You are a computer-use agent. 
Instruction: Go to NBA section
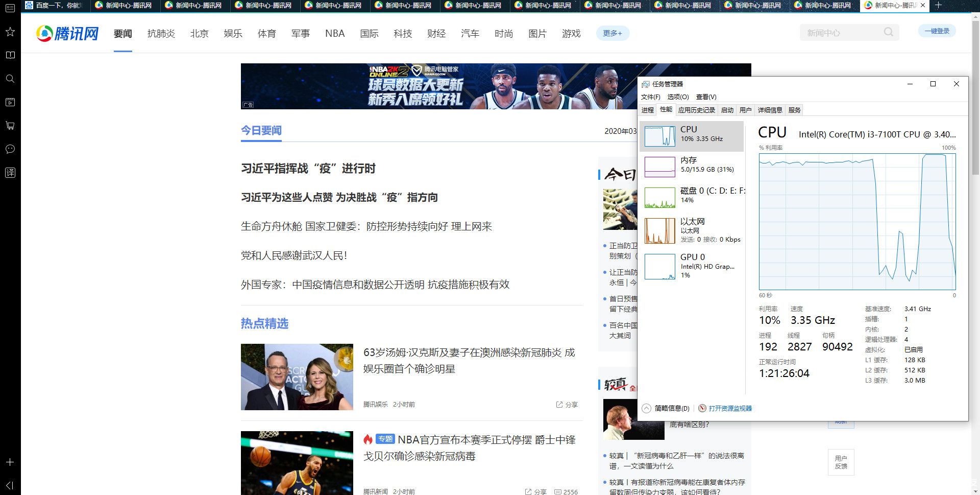335,33
